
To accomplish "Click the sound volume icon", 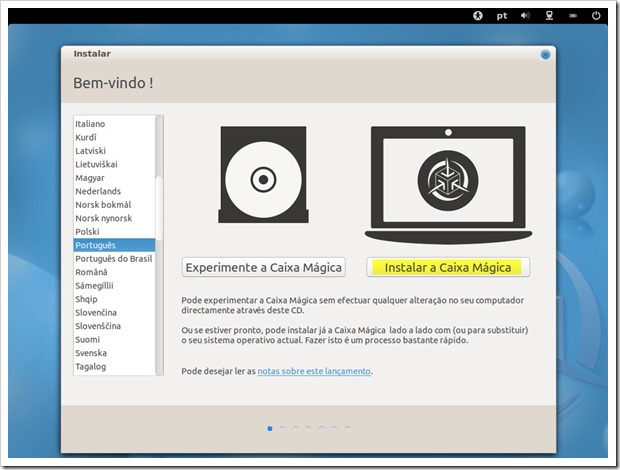I will coord(525,15).
